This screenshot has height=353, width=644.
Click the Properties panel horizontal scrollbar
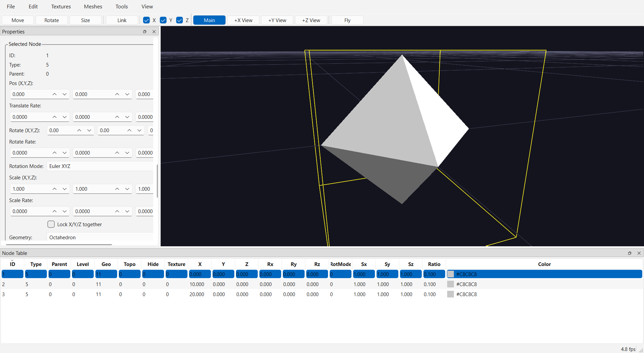coord(59,245)
